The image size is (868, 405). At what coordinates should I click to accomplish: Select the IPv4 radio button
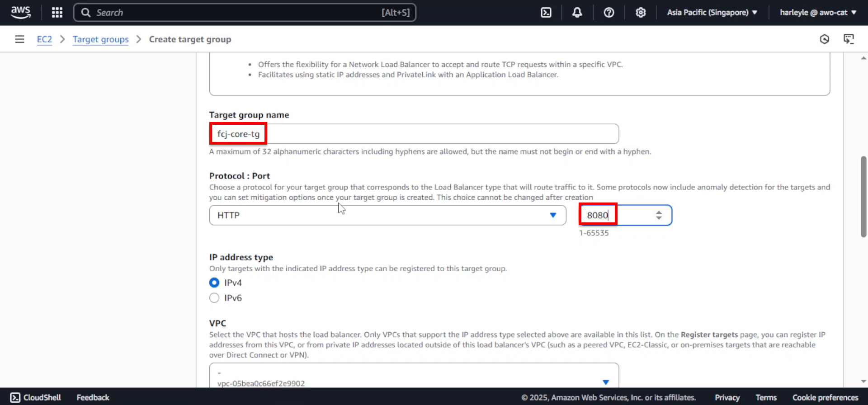pos(214,283)
